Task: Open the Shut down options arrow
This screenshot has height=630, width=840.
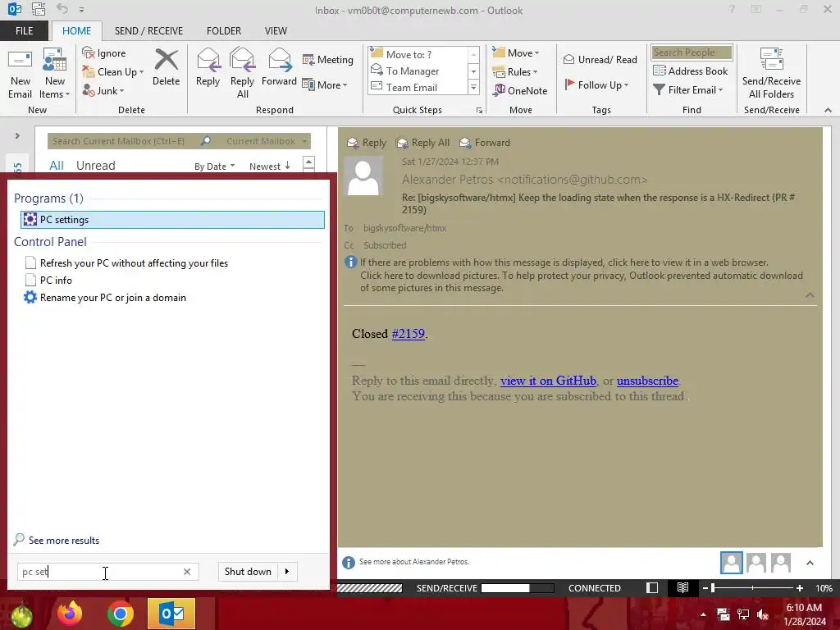Action: (x=287, y=572)
